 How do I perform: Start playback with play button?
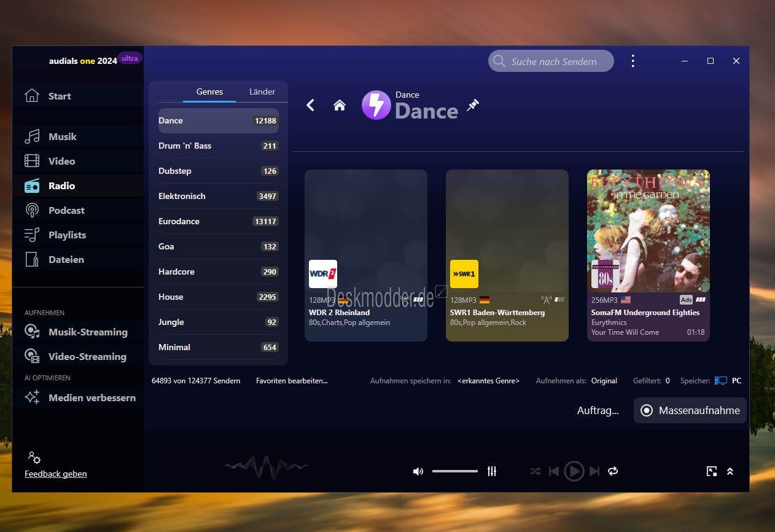pos(574,471)
